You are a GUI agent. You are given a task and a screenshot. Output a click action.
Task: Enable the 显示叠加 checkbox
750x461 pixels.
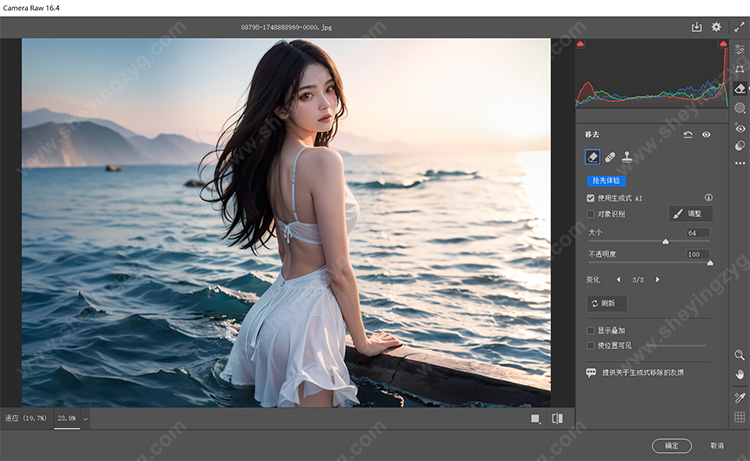[590, 330]
